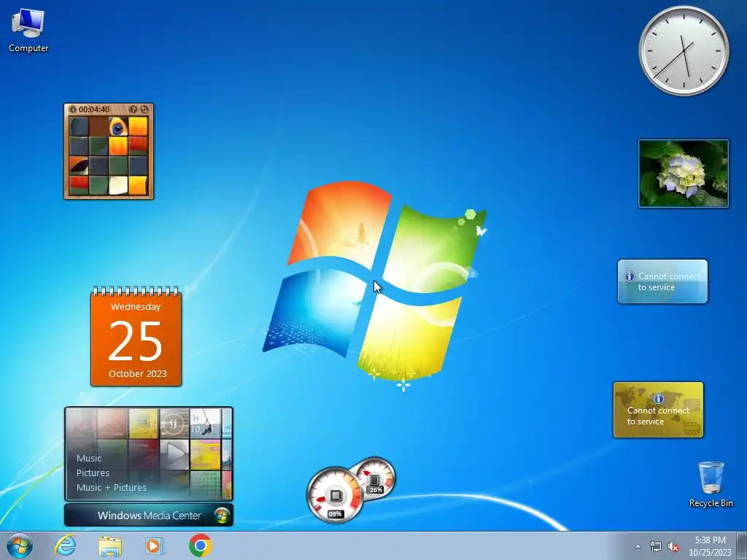Click the gold "Cannot connect to service" gadget

(659, 410)
